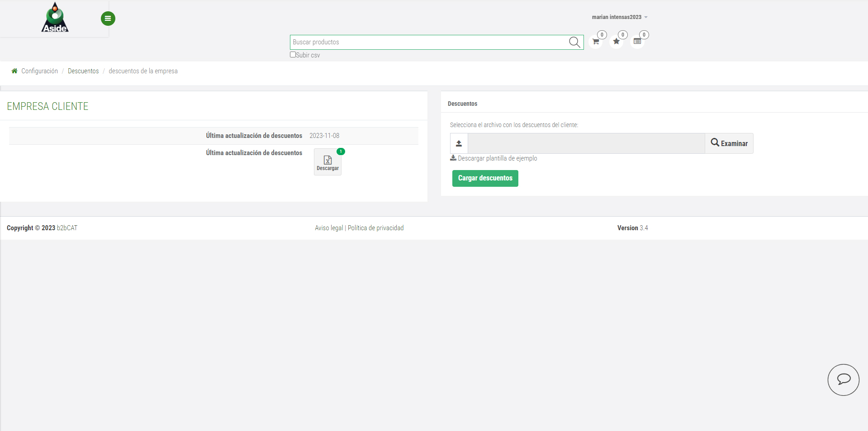Enable the Subir csv checkbox
This screenshot has height=431, width=868.
(293, 55)
